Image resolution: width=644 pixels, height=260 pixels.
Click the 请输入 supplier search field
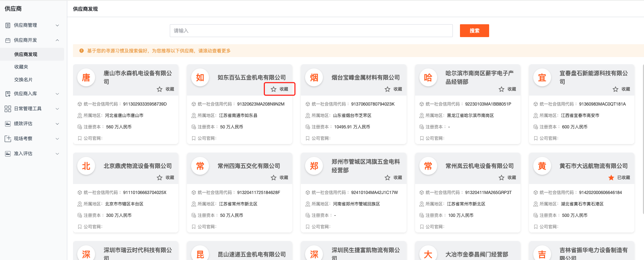311,31
